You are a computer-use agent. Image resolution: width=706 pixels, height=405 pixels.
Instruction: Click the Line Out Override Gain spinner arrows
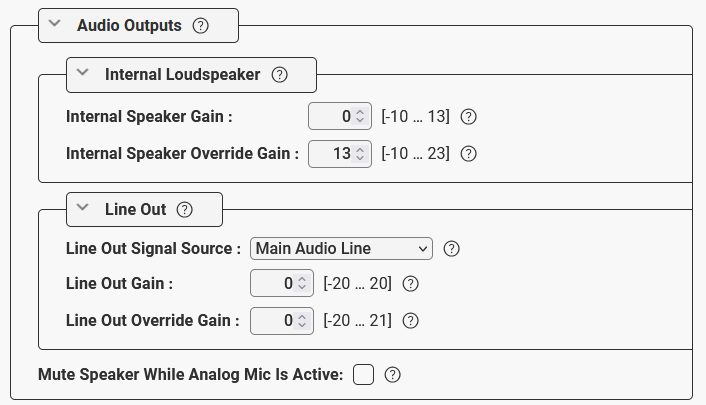pos(303,321)
